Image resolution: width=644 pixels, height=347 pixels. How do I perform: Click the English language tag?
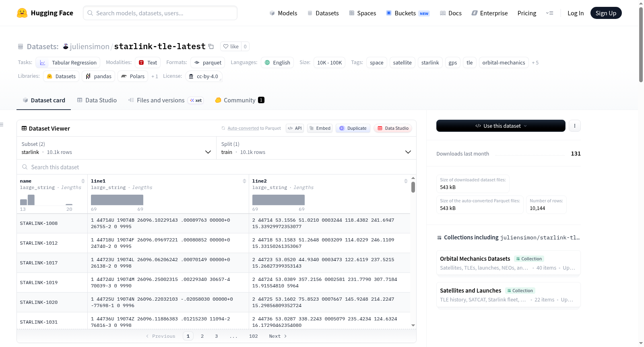point(277,62)
